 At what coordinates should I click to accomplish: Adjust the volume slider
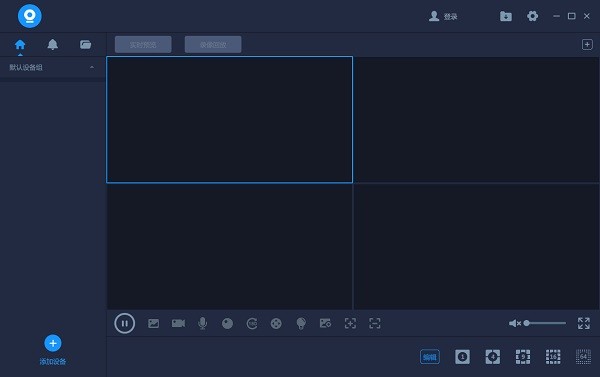click(x=545, y=323)
